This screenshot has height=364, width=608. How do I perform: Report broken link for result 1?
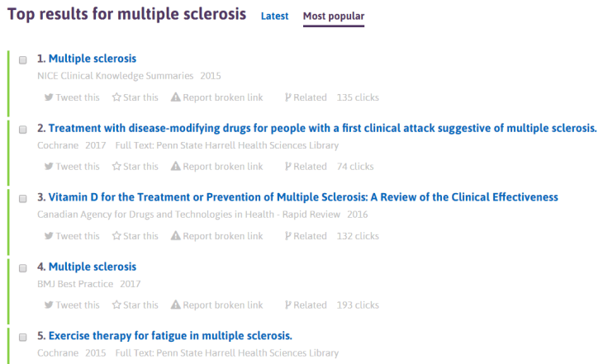(x=216, y=97)
